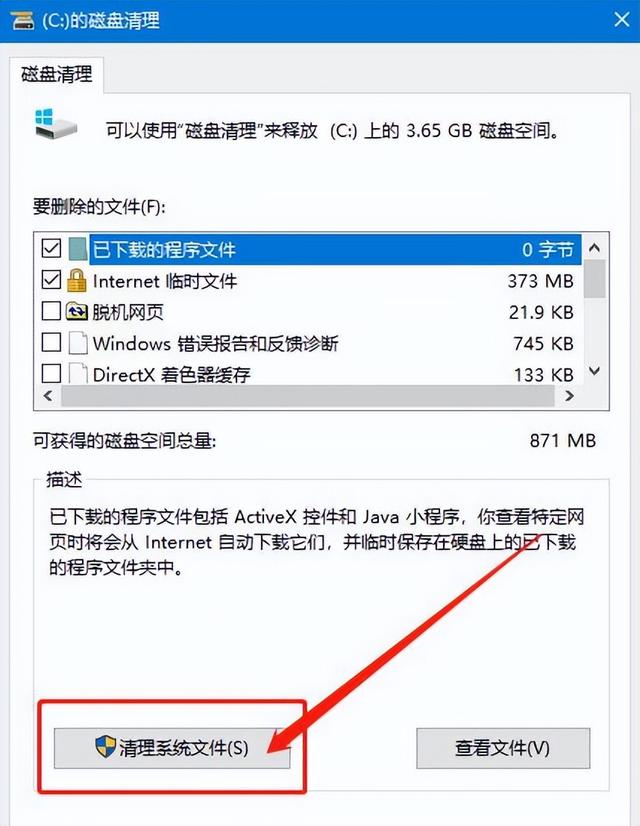
Task: Close the disk cleanup dialog
Action: click(x=622, y=20)
